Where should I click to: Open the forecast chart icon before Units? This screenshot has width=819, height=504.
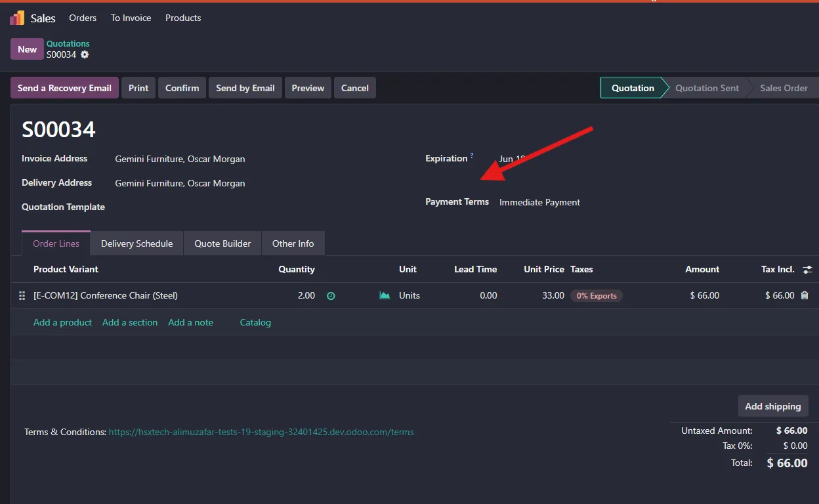[385, 296]
